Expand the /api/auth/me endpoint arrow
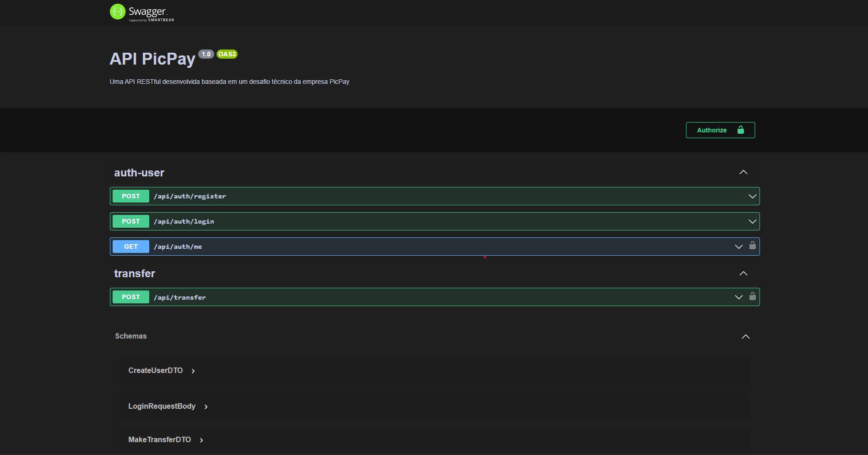 pyautogui.click(x=738, y=247)
